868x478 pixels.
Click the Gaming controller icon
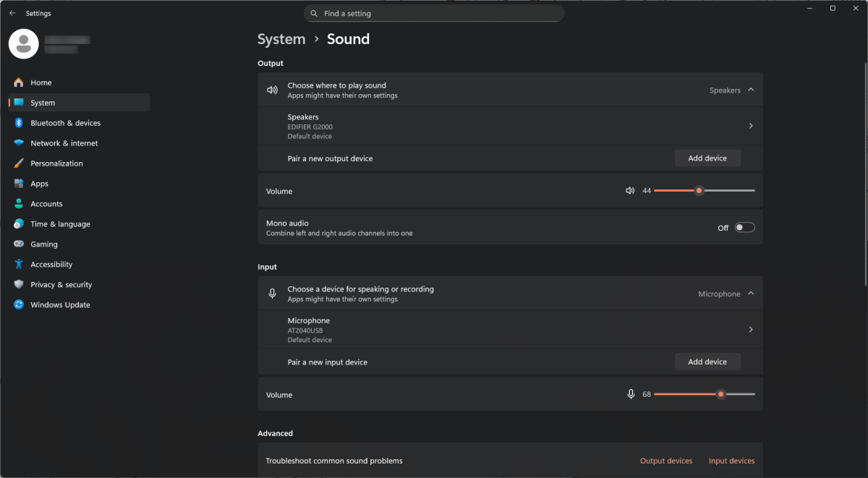tap(20, 244)
